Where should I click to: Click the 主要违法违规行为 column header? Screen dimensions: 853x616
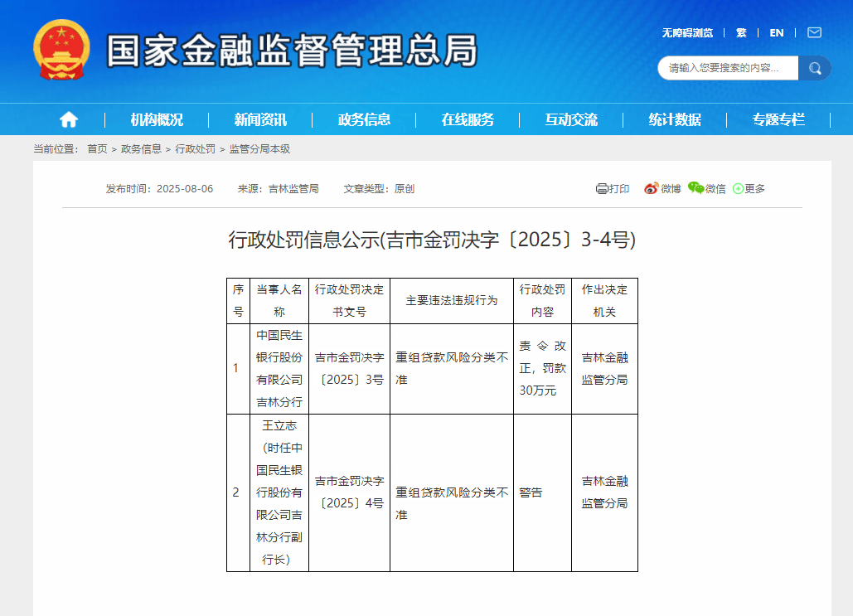pos(452,301)
